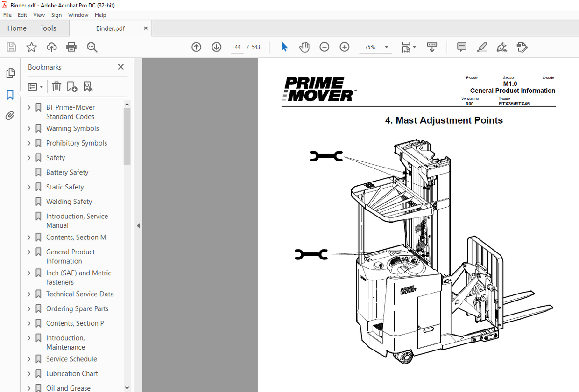Create a new bookmark
The height and width of the screenshot is (392, 579).
(71, 86)
